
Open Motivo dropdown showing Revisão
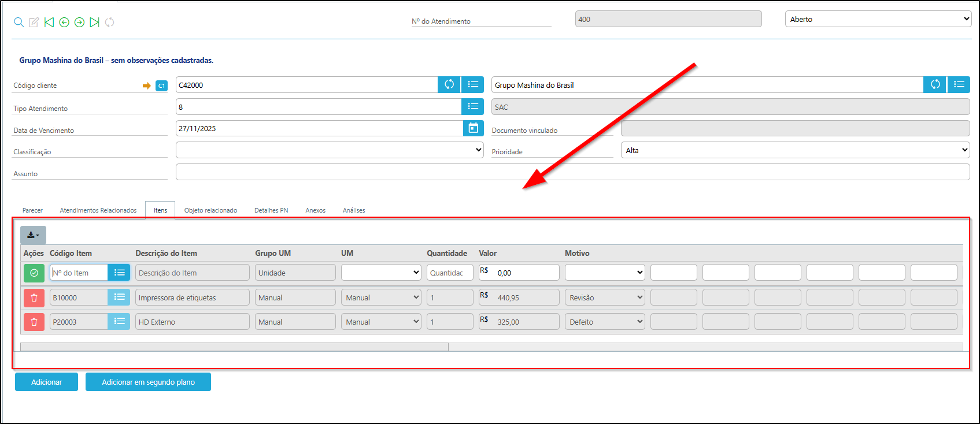click(x=604, y=297)
